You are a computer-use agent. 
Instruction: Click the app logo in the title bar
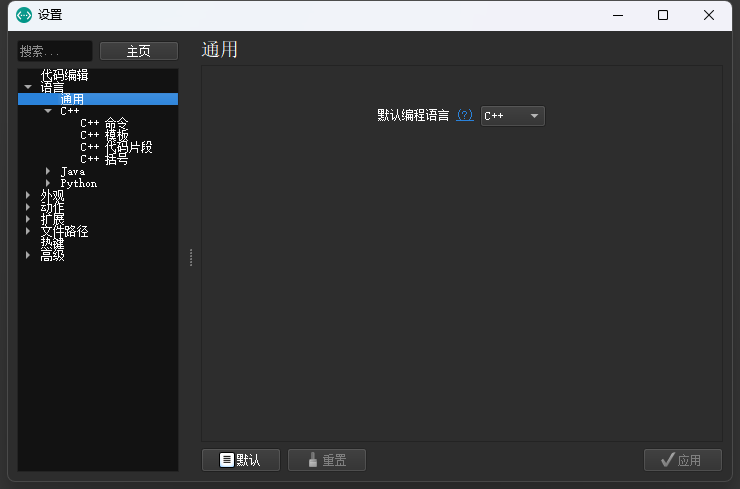24,15
